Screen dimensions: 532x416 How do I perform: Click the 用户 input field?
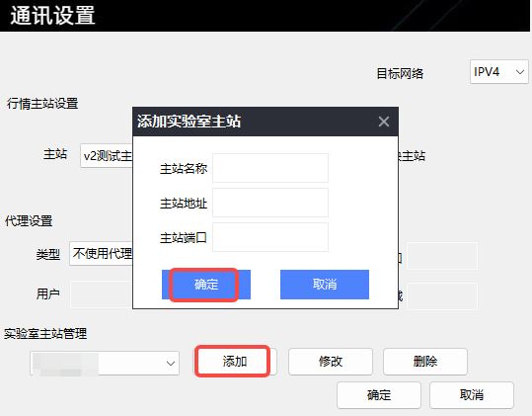[102, 294]
